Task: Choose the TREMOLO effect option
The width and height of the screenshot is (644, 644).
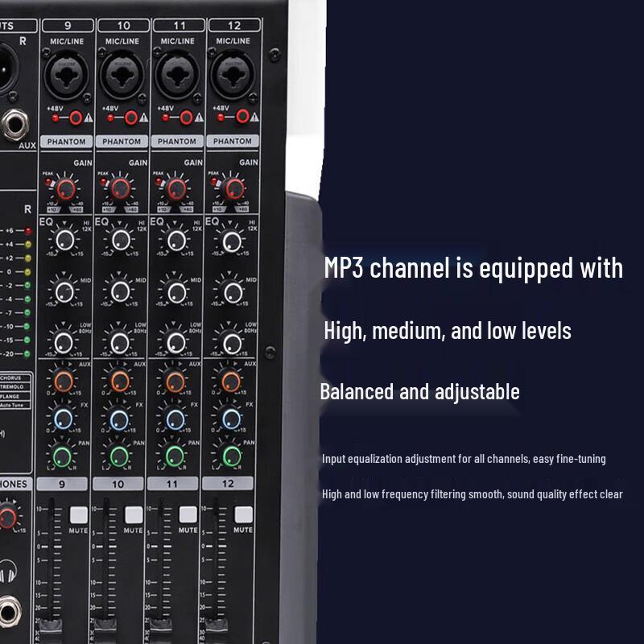Action: [11, 386]
